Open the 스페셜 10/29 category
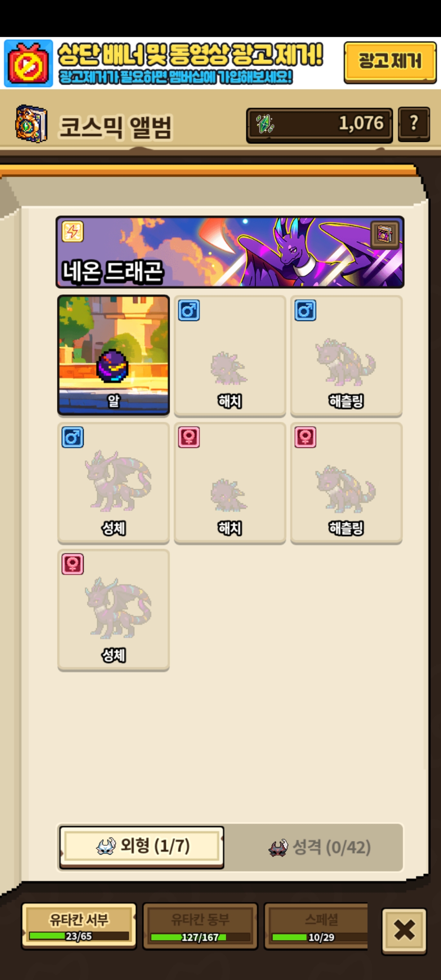 [x=316, y=926]
